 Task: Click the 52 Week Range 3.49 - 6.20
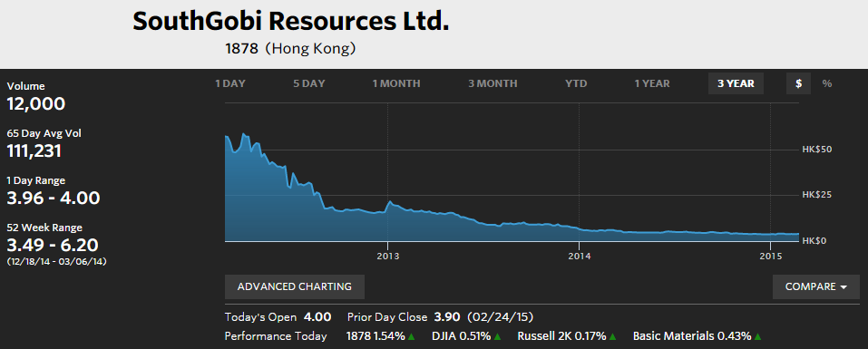point(52,245)
